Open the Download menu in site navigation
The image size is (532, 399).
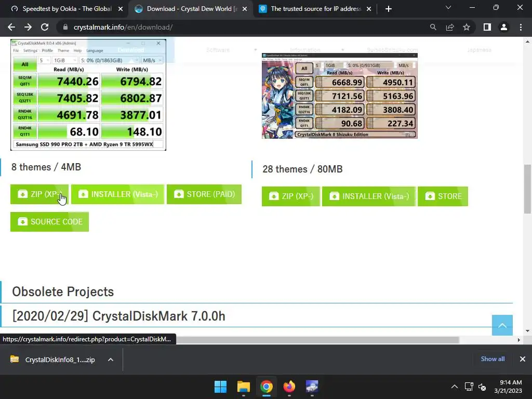click(131, 50)
